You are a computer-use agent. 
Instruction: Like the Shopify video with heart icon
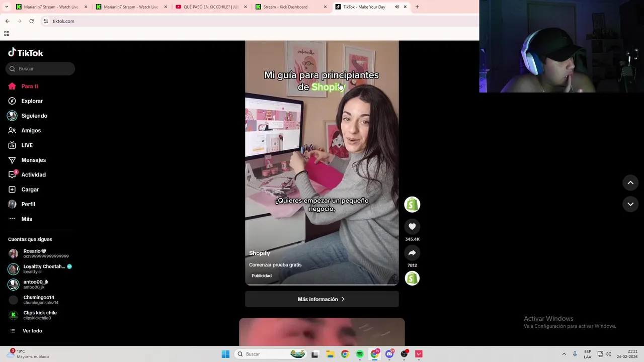tap(412, 226)
